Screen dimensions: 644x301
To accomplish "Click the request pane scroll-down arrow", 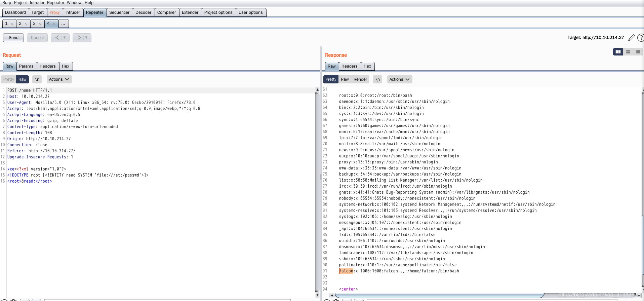I will (317, 295).
